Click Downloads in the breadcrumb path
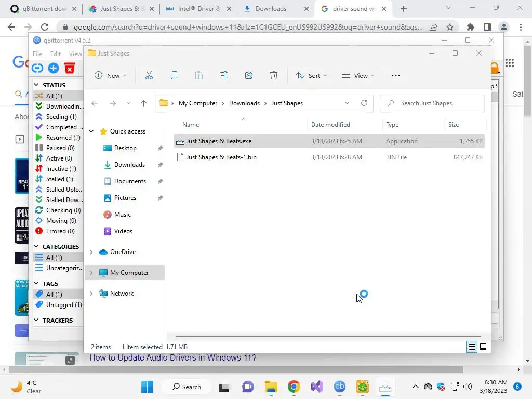This screenshot has width=532, height=399. (244, 103)
